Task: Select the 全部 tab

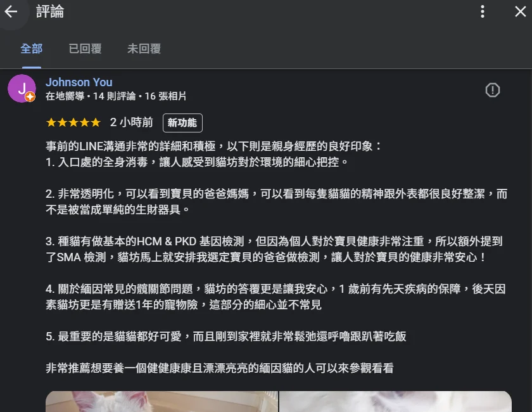Action: (32, 49)
